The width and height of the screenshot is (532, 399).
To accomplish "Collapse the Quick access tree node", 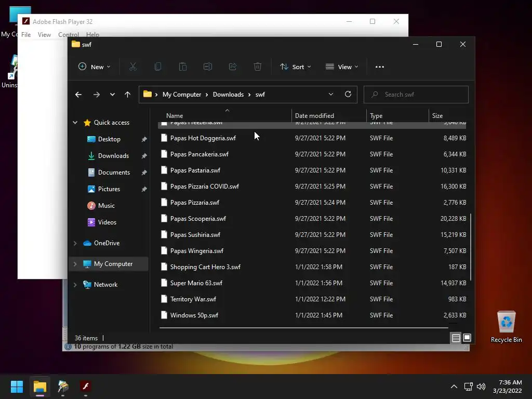I will (x=75, y=123).
